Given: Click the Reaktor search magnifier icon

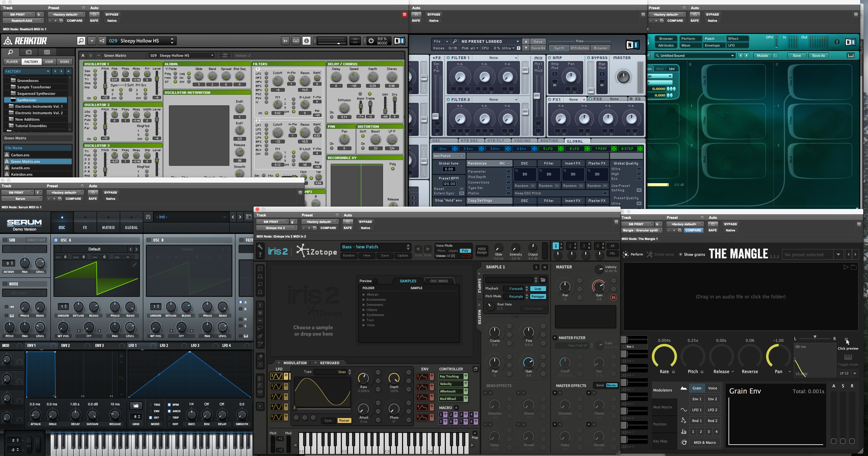Looking at the screenshot, I should 81,41.
